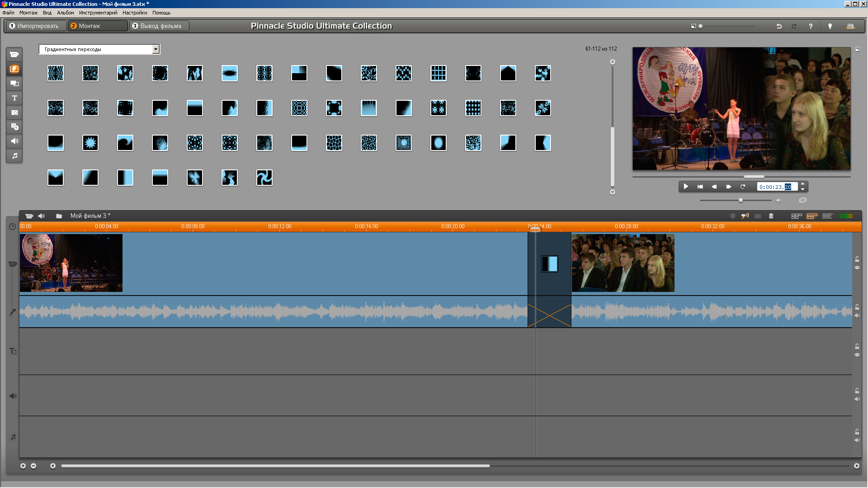The height and width of the screenshot is (488, 868).
Task: Mute the music track
Action: coord(857,441)
